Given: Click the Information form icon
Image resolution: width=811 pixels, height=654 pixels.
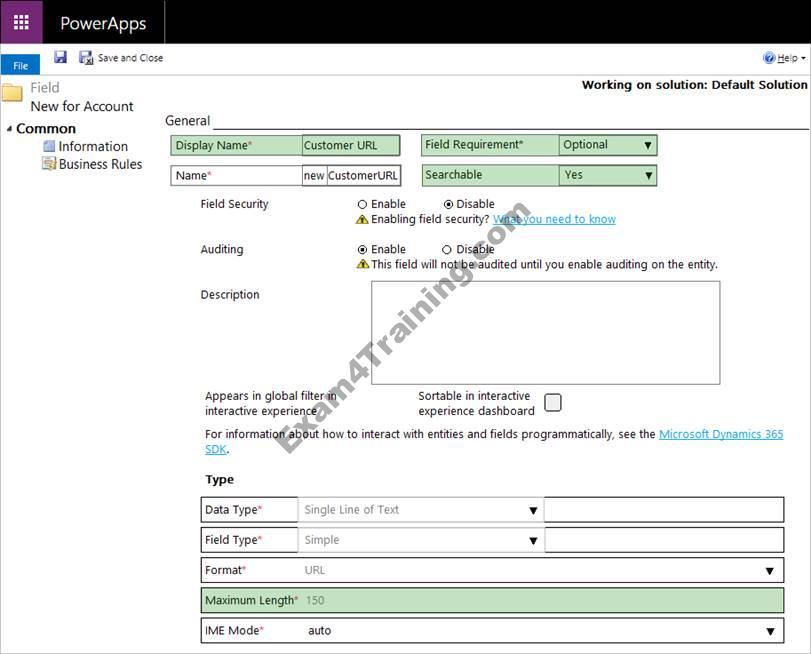Looking at the screenshot, I should tap(49, 146).
